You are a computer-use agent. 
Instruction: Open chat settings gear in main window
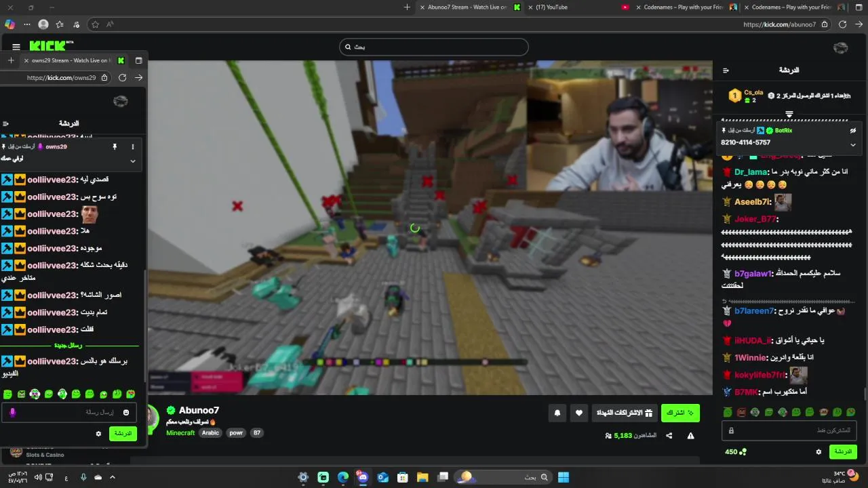818,452
